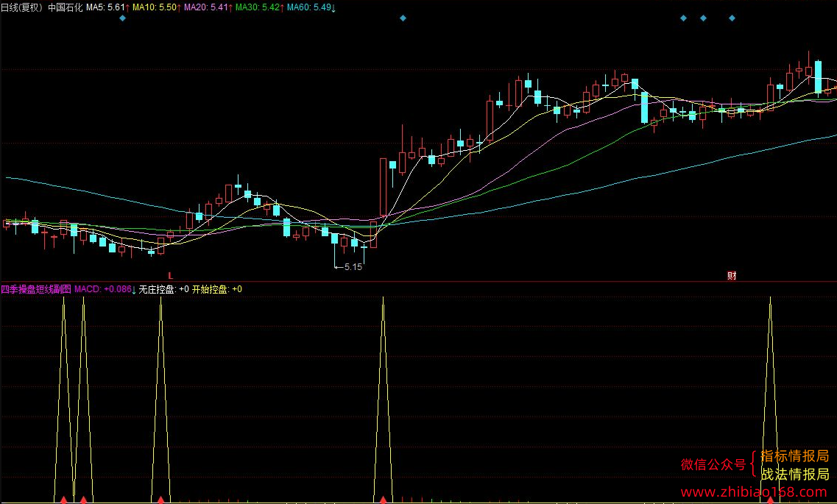Click the yellow 开始控盘: +0 readout

tap(217, 289)
